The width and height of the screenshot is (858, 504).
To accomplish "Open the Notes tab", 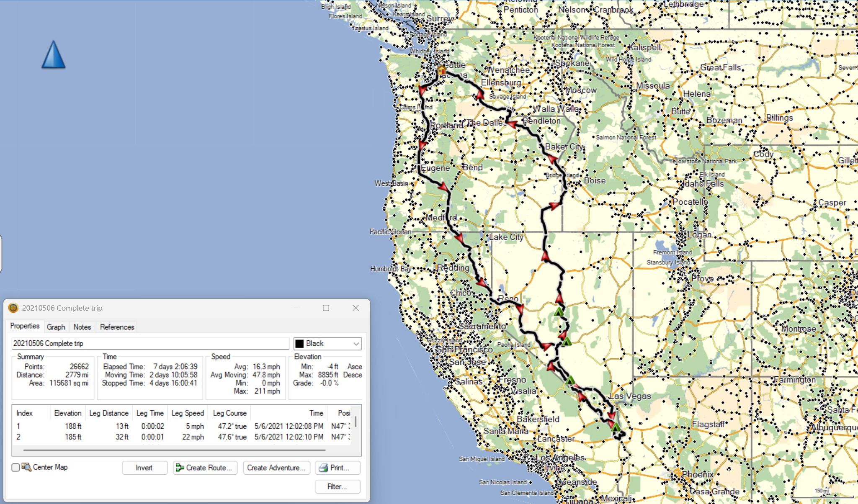I will pos(82,327).
